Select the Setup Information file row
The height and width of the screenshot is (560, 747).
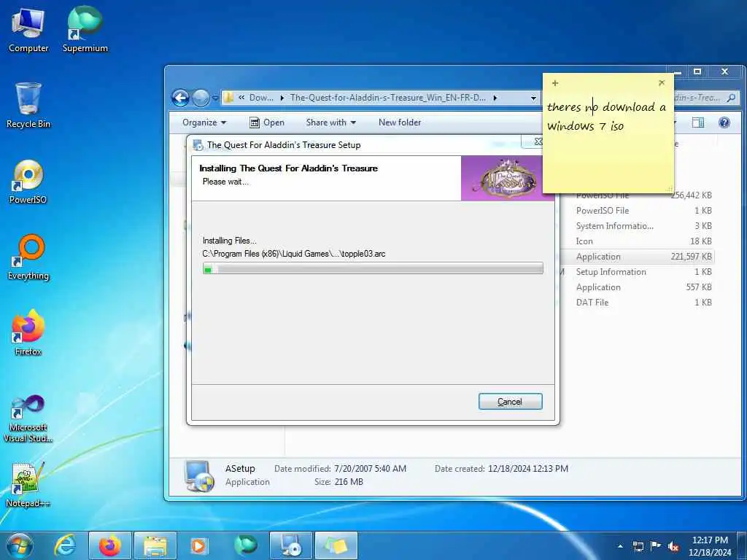pyautogui.click(x=638, y=272)
